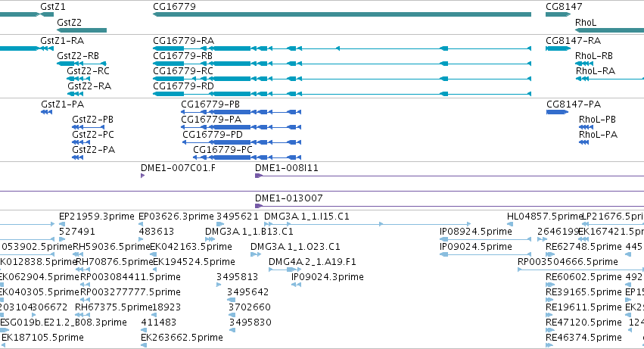Select the RhoL-RA transcript label
This screenshot has height=349, width=644.
(x=596, y=71)
